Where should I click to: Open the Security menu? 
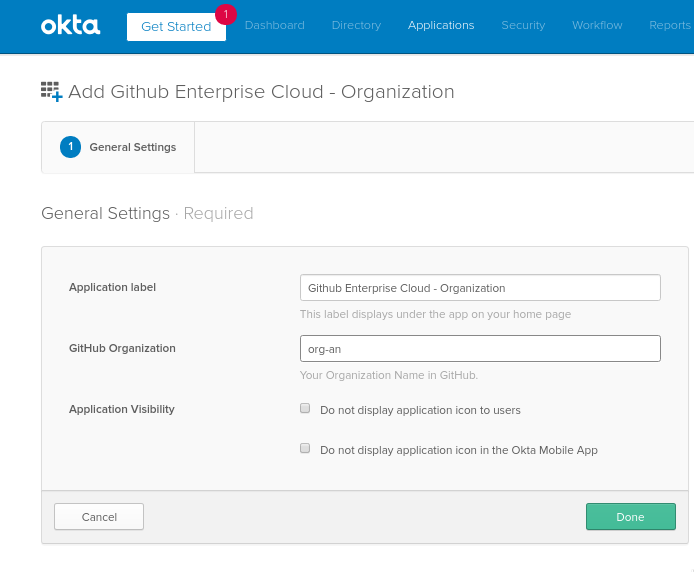point(523,25)
